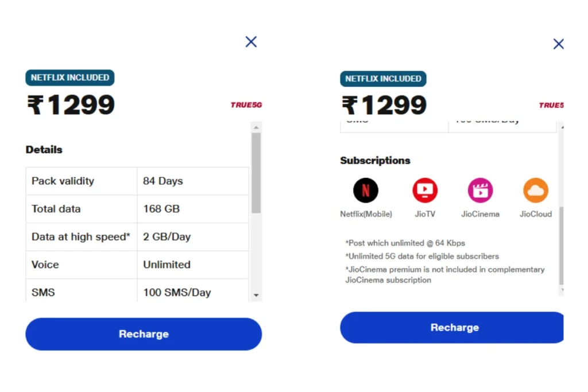Click the left NETFLIX INCLUDED badge
Image resolution: width=588 pixels, height=392 pixels.
point(69,77)
